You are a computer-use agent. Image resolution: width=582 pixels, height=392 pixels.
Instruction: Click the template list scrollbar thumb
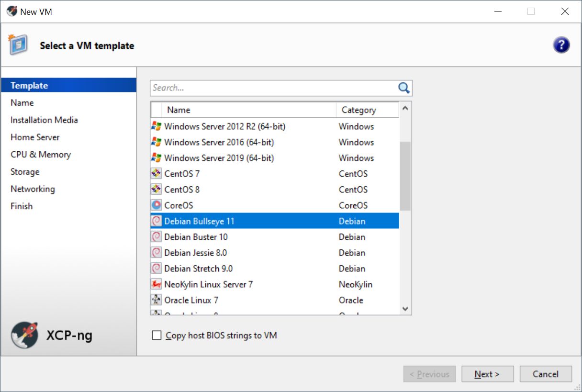pyautogui.click(x=405, y=176)
